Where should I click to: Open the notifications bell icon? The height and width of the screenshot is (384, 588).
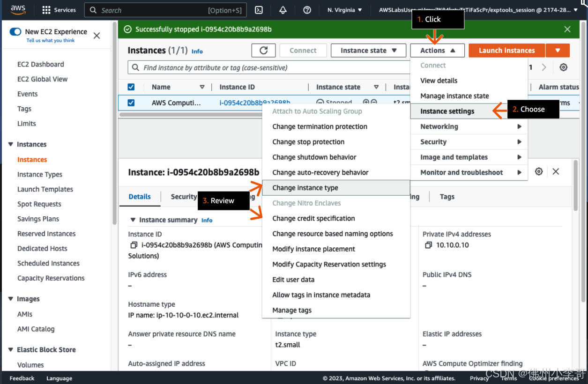click(283, 10)
